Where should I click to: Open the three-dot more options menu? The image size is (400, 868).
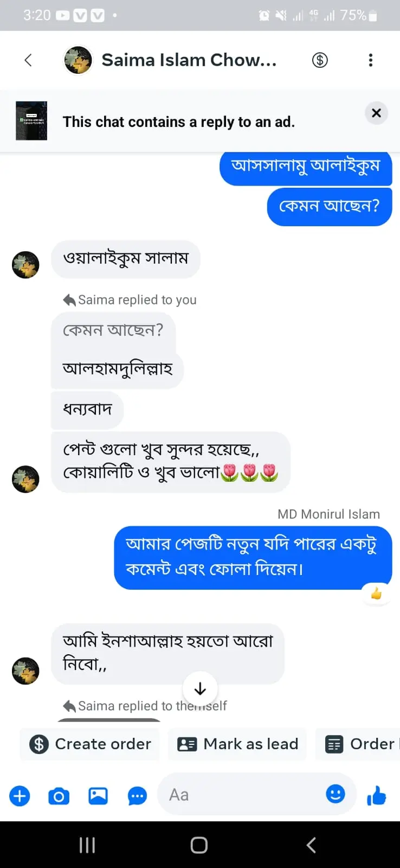371,60
